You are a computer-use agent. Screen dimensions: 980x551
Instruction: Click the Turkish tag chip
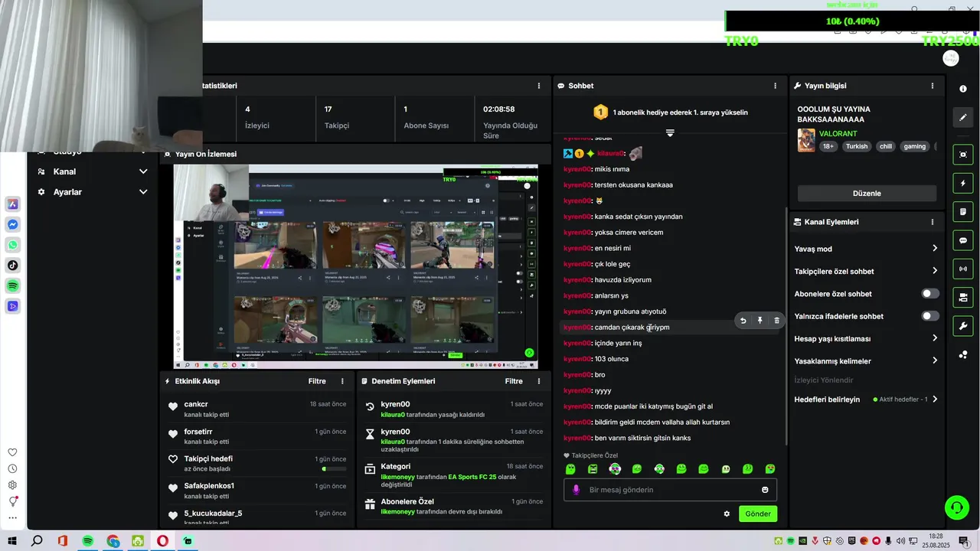pos(857,146)
